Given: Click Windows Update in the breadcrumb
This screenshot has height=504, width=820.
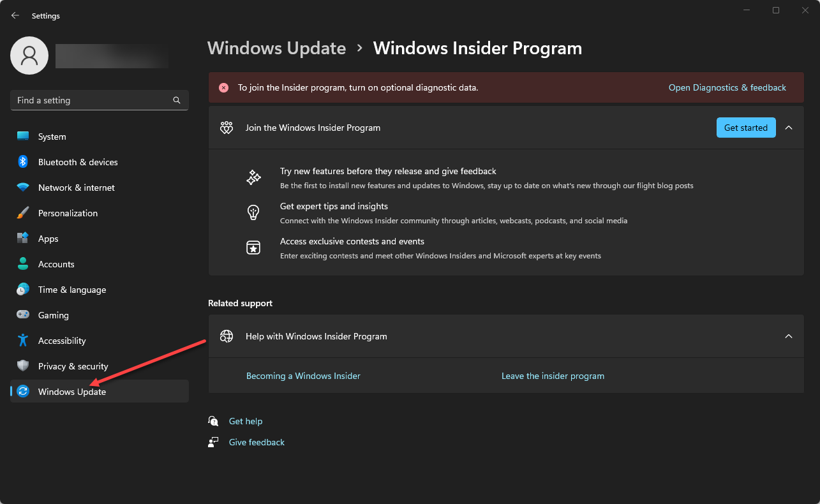Looking at the screenshot, I should pyautogui.click(x=277, y=48).
